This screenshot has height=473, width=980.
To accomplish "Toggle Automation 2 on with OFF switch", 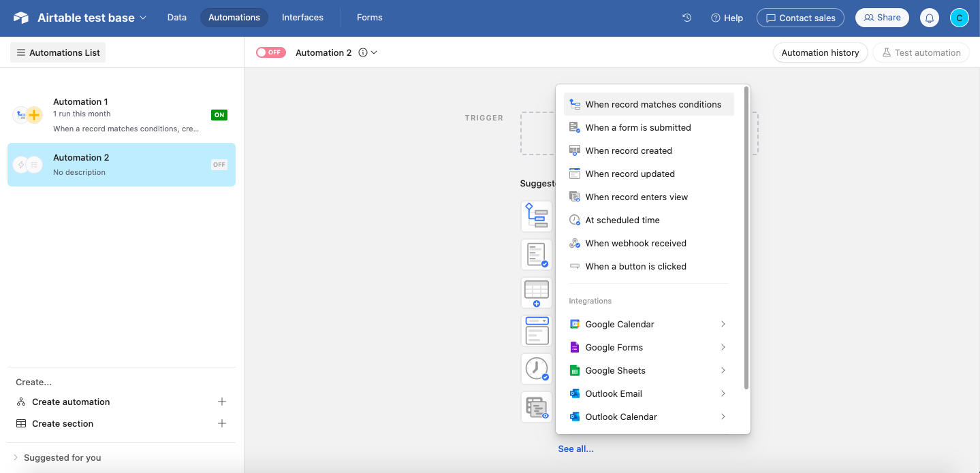I will (270, 52).
